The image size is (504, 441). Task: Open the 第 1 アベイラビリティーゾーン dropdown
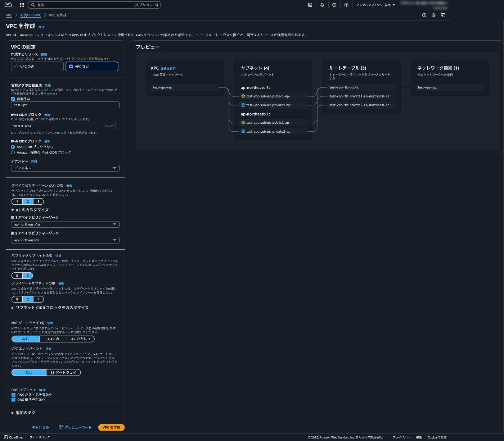click(65, 224)
